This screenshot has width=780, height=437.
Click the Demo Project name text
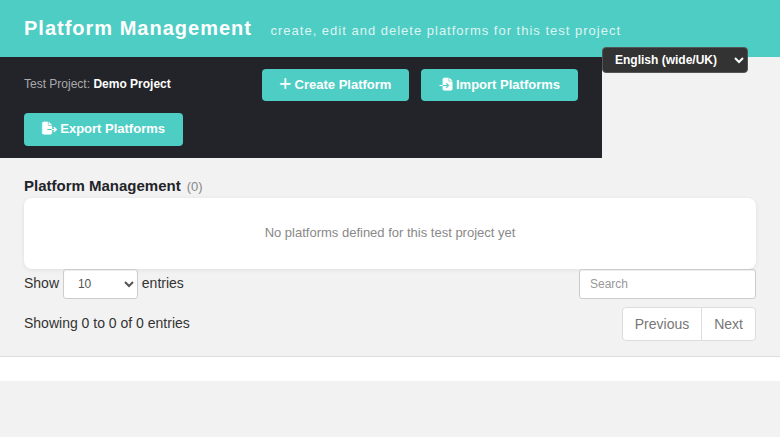[x=132, y=84]
